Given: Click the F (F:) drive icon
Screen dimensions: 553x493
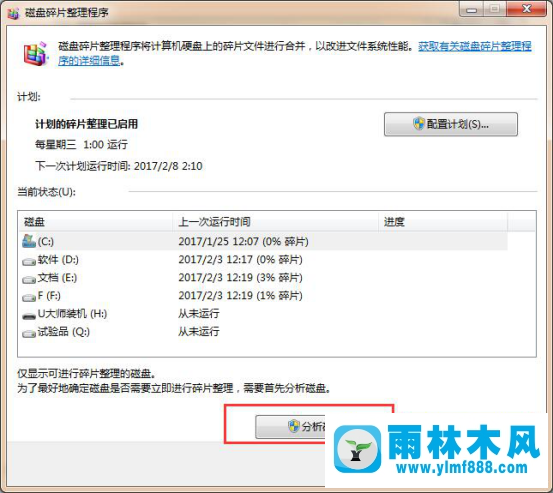Looking at the screenshot, I should click(x=29, y=297).
